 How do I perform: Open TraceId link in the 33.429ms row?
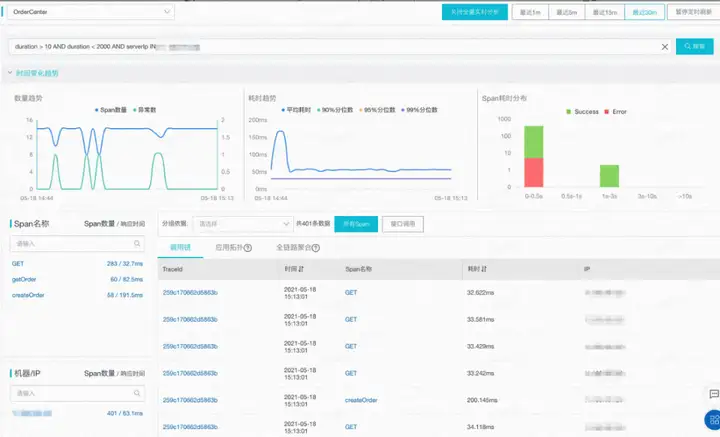click(190, 347)
